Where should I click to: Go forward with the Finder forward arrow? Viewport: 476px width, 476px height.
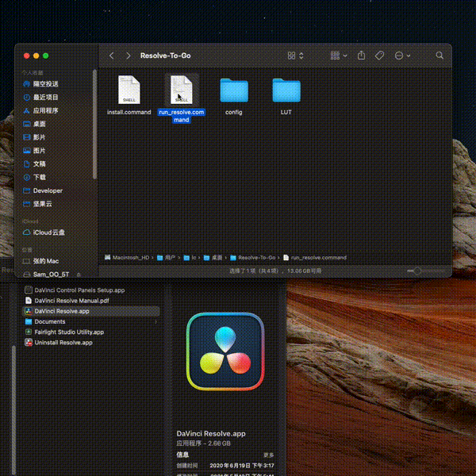tap(128, 56)
